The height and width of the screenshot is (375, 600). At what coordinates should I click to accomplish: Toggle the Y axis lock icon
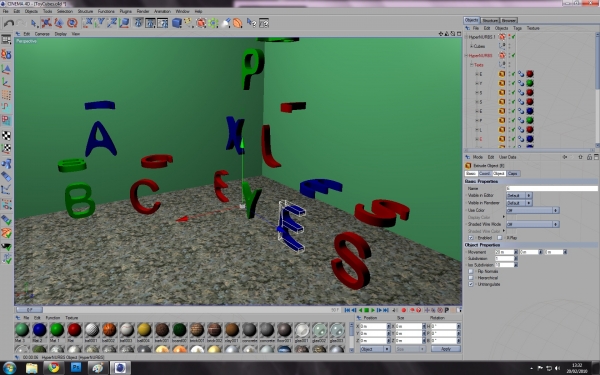click(100, 23)
